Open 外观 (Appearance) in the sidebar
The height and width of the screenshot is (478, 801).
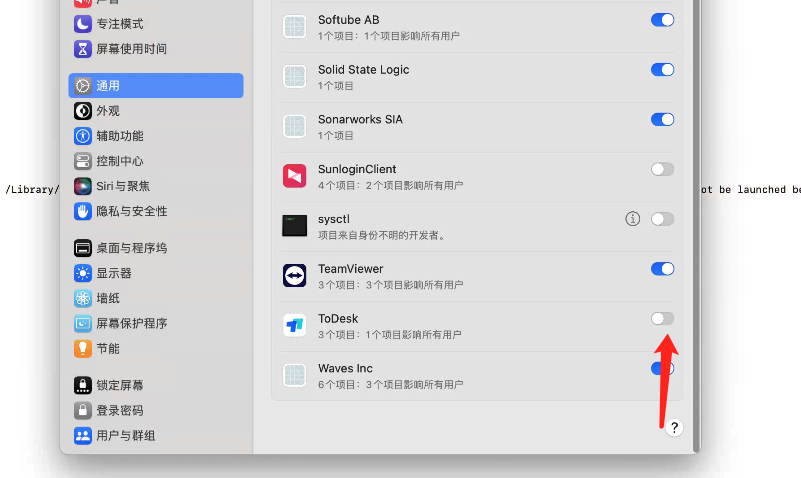156,111
